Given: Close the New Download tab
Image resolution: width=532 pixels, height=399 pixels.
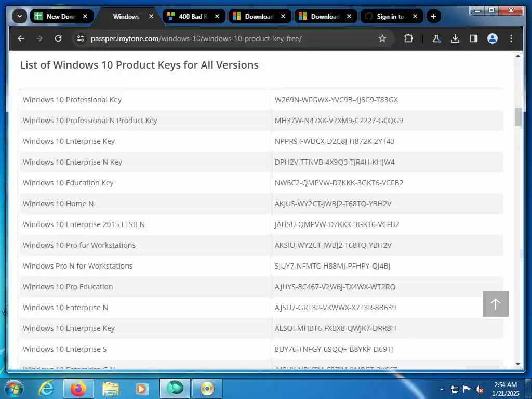Looking at the screenshot, I should click(x=85, y=16).
